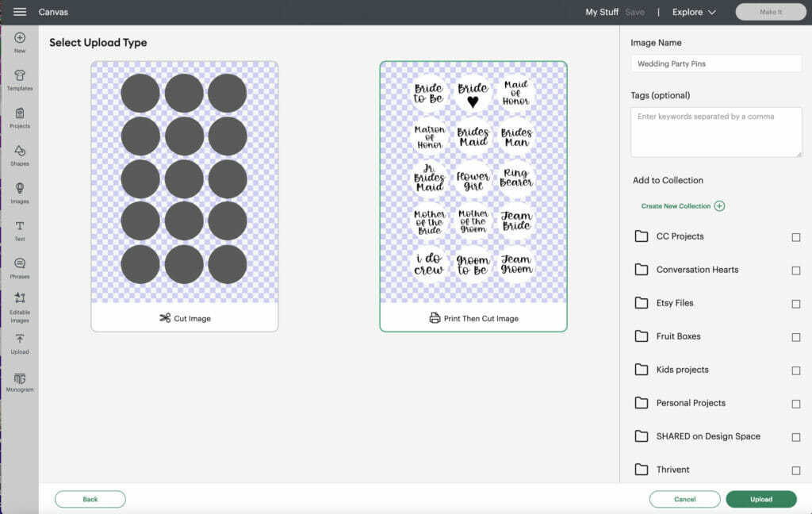This screenshot has height=514, width=812.
Task: Select the Text tool
Action: coord(20,231)
